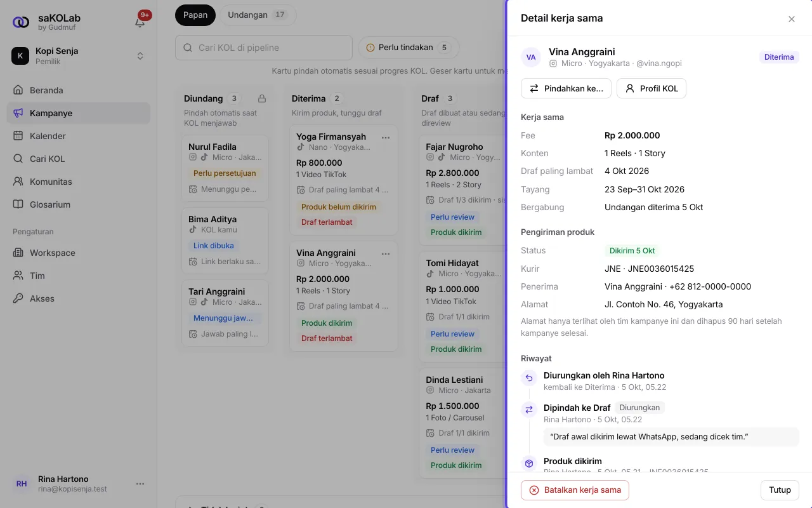
Task: Click the lock icon on Diundang column
Action: [x=262, y=98]
